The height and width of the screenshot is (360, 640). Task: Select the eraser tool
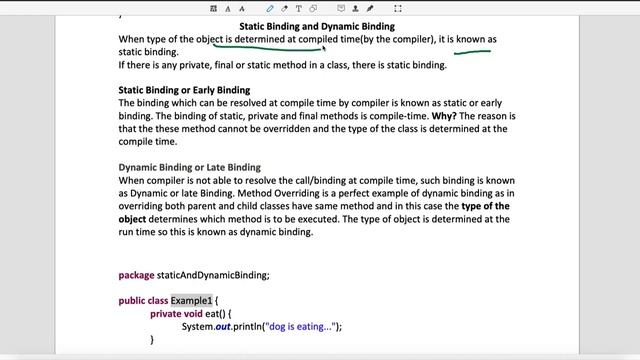coord(284,8)
